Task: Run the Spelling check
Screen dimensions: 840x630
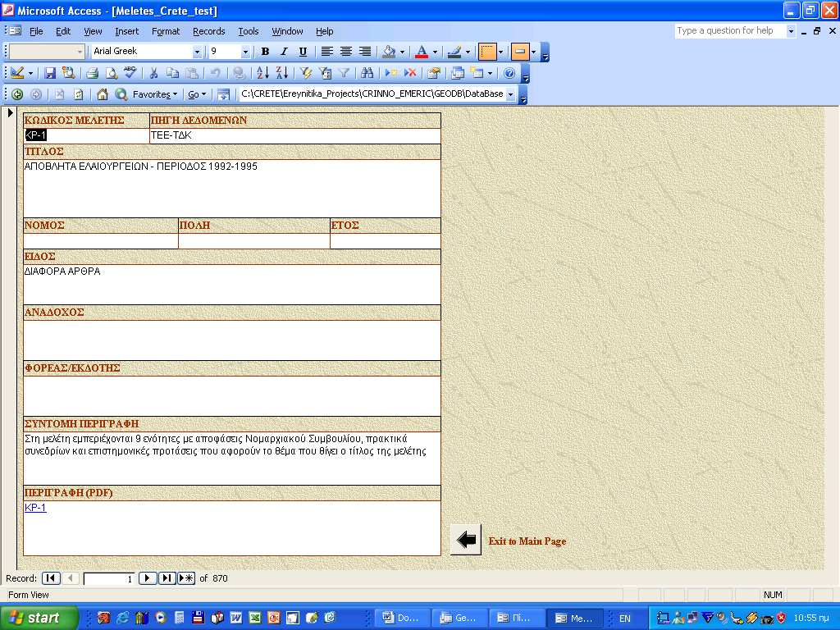Action: pyautogui.click(x=130, y=73)
